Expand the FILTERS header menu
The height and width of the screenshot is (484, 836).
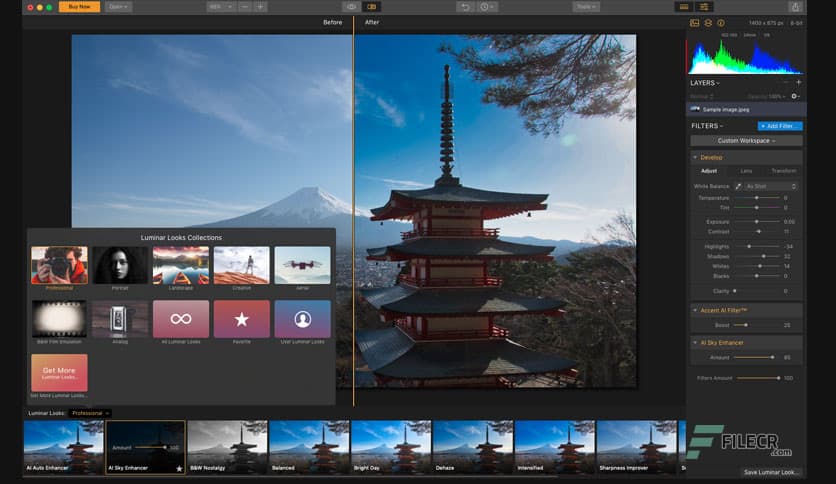(x=707, y=126)
